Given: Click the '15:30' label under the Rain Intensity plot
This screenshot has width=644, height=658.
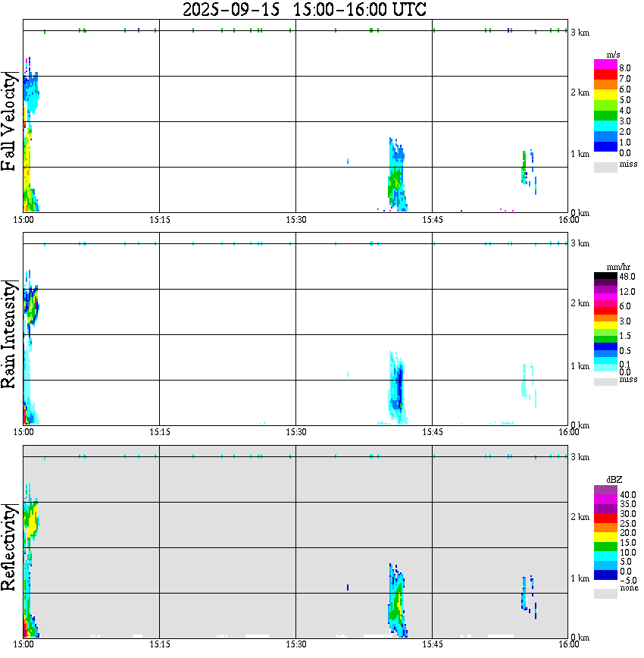Looking at the screenshot, I should [296, 432].
